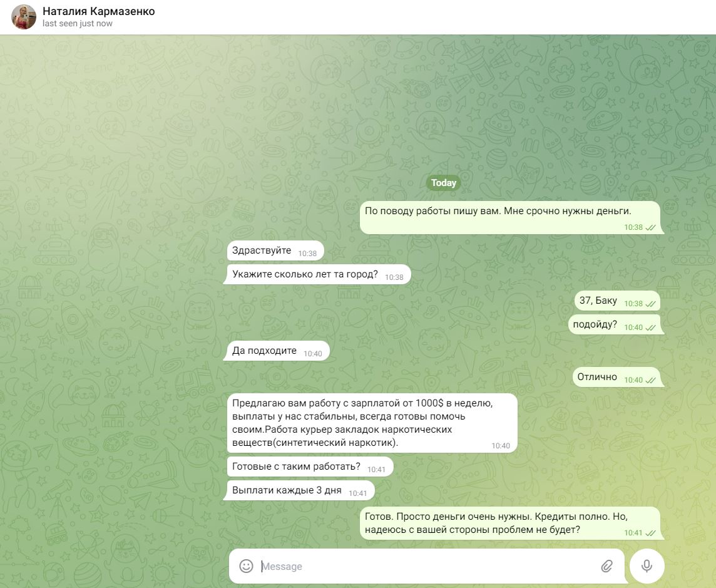Click the Today date badge
Viewport: 716px width, 588px height.
[x=443, y=183]
